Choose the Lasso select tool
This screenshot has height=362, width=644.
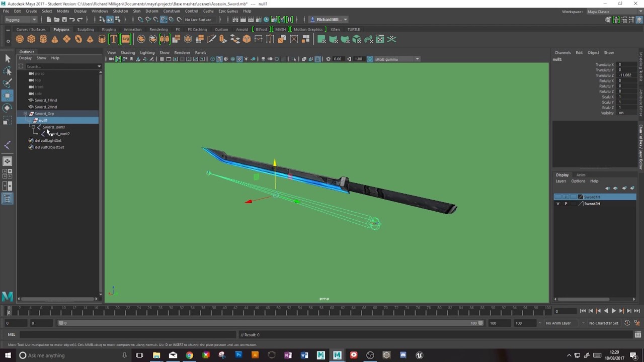[8, 71]
